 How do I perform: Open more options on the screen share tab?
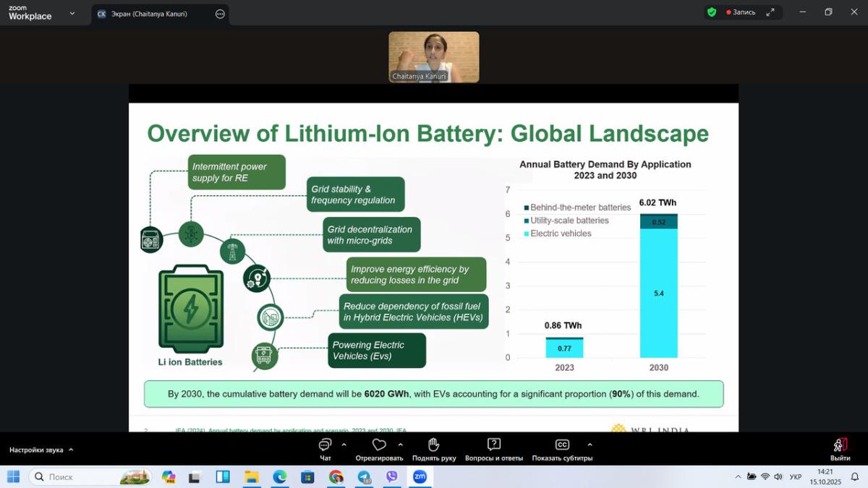click(220, 14)
